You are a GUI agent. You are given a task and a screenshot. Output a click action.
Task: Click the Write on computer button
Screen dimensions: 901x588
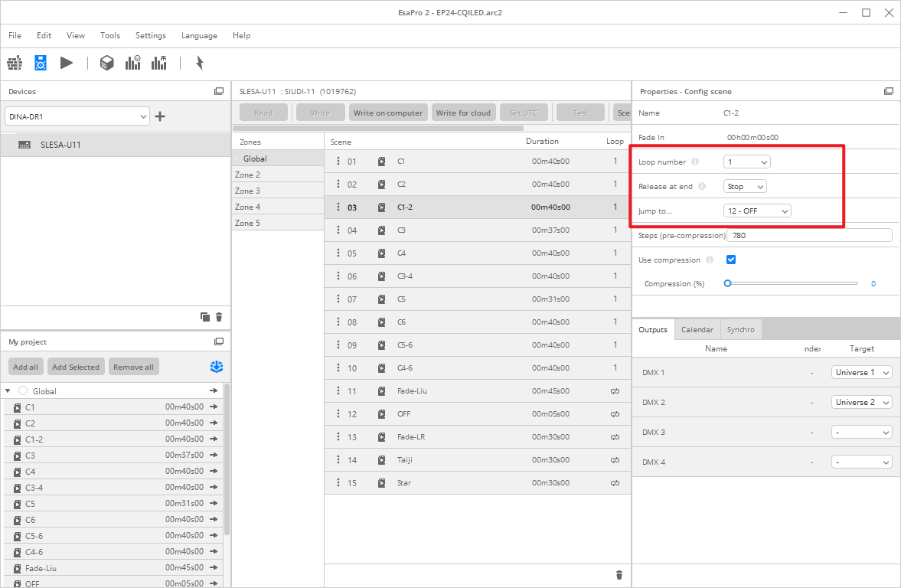pyautogui.click(x=387, y=113)
